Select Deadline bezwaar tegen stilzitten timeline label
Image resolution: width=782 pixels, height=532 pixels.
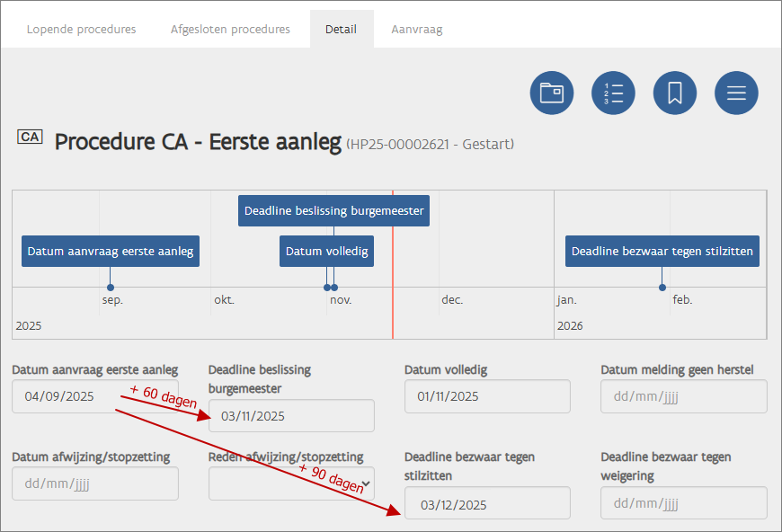point(662,252)
